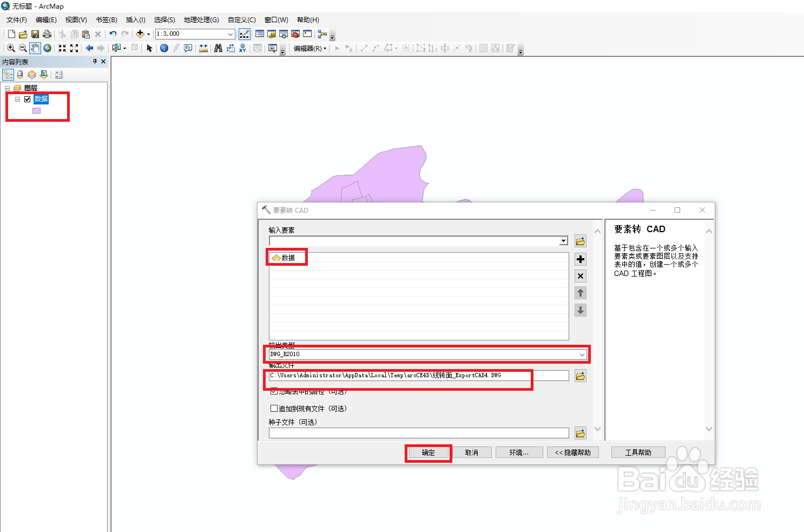Enable 追加到现有文件 option
Image resolution: width=804 pixels, height=532 pixels.
274,409
